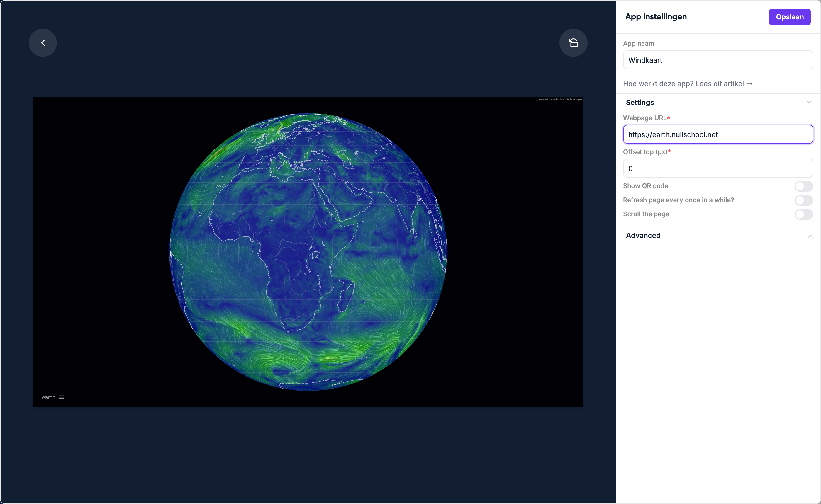This screenshot has width=821, height=504.
Task: Click the rotate screen orientation icon
Action: coord(573,43)
